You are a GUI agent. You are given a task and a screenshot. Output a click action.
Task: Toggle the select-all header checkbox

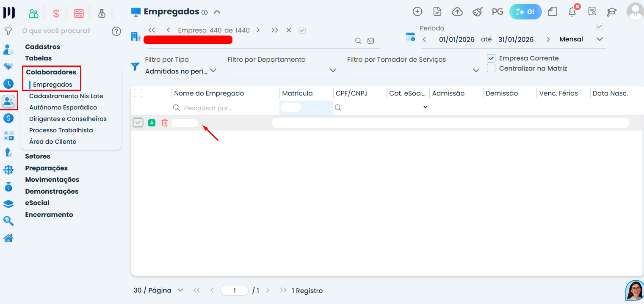point(138,93)
